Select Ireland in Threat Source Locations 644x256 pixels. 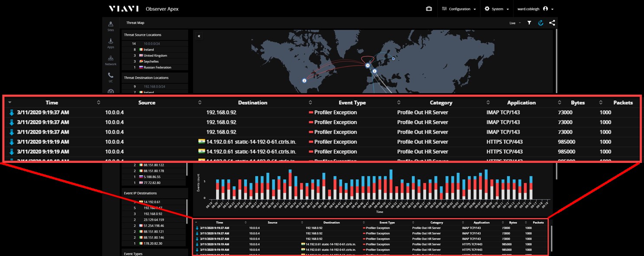click(x=149, y=50)
